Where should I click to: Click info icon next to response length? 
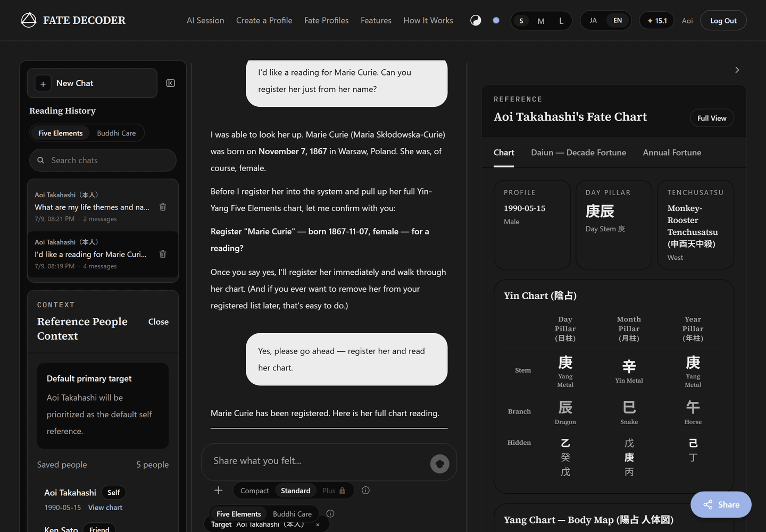point(365,491)
